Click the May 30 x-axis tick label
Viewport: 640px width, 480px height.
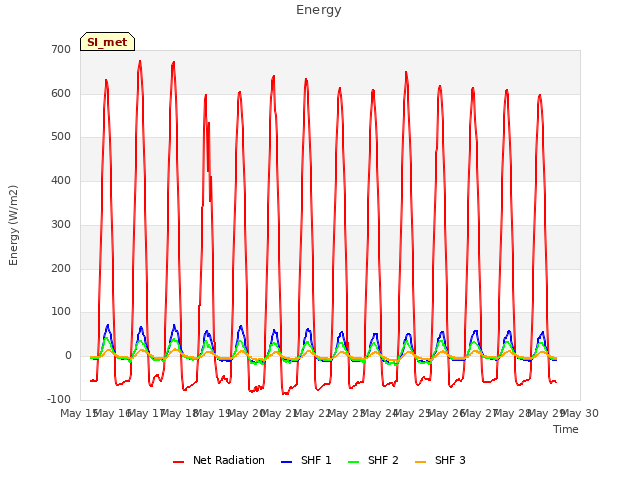[x=580, y=413]
